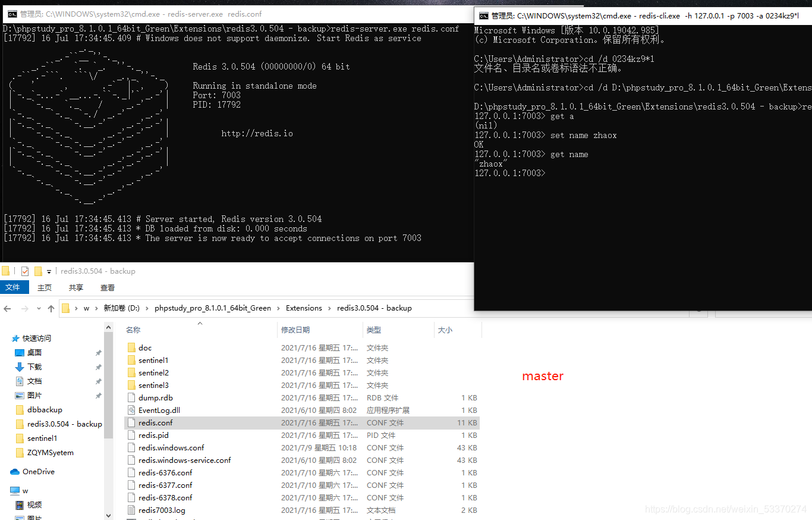Image resolution: width=812 pixels, height=520 pixels.
Task: Select redis-6377.conf file name
Action: pyautogui.click(x=165, y=485)
